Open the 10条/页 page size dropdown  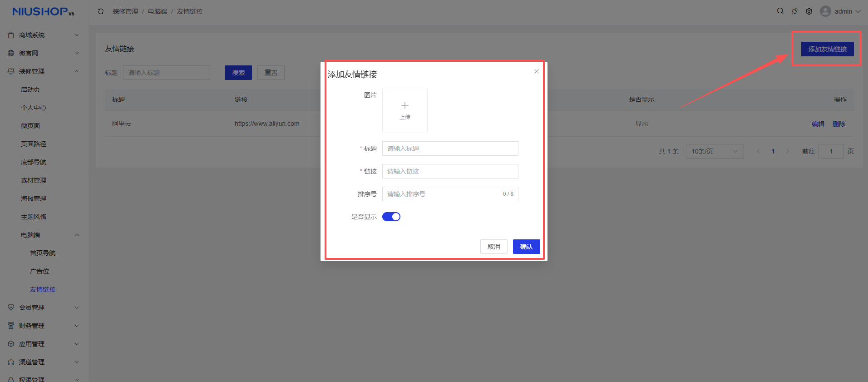(x=715, y=151)
